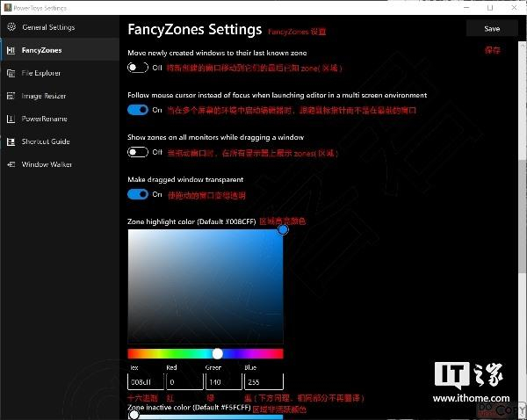
Task: Click the PowerToys Settings title bar icon
Action: [x=8, y=7]
